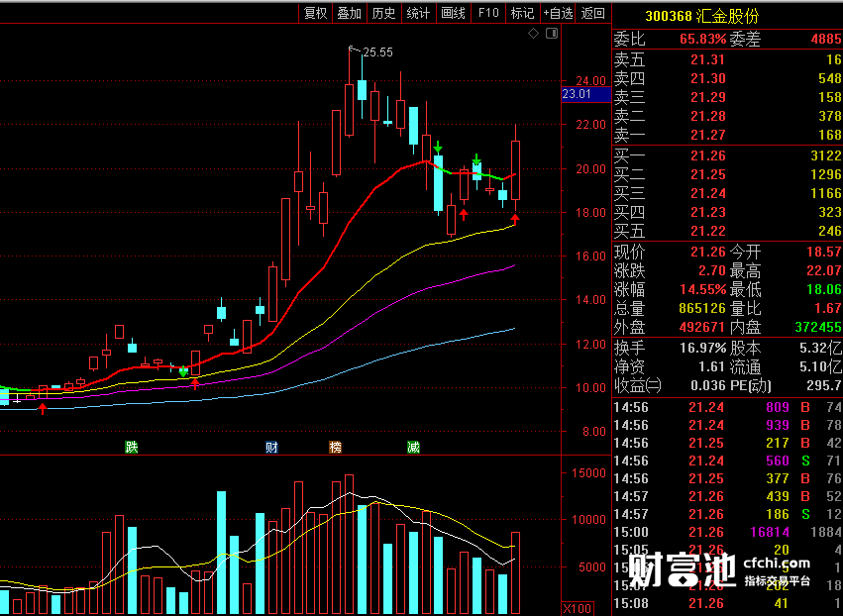Click the green 跌 marker on timeline
Screen dimensions: 843x616
131,447
